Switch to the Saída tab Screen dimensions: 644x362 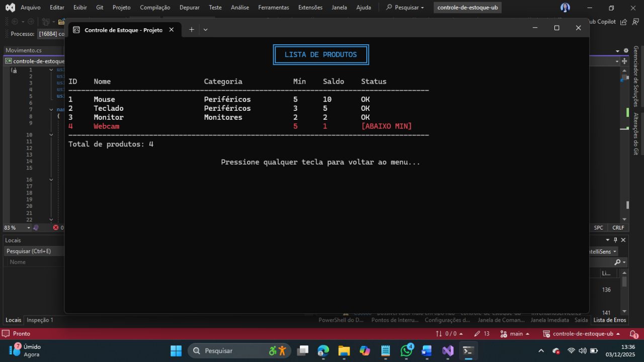tap(581, 320)
